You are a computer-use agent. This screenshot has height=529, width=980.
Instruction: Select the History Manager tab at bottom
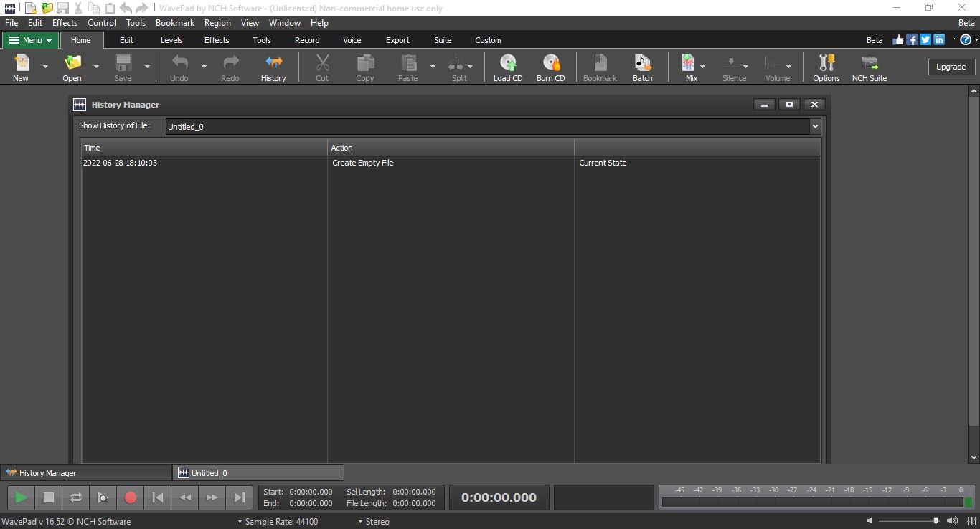(86, 472)
